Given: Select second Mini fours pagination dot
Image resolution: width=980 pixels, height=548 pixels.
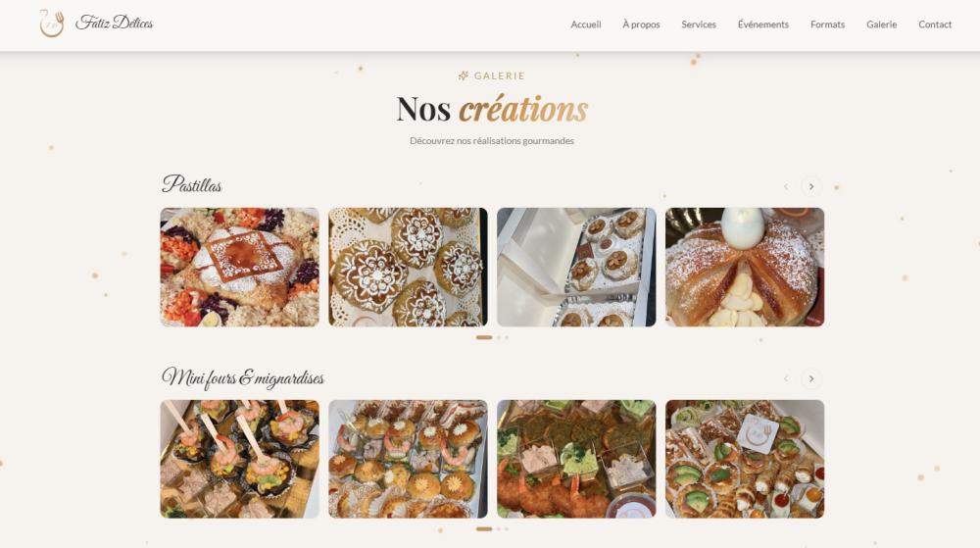Looking at the screenshot, I should [499, 529].
